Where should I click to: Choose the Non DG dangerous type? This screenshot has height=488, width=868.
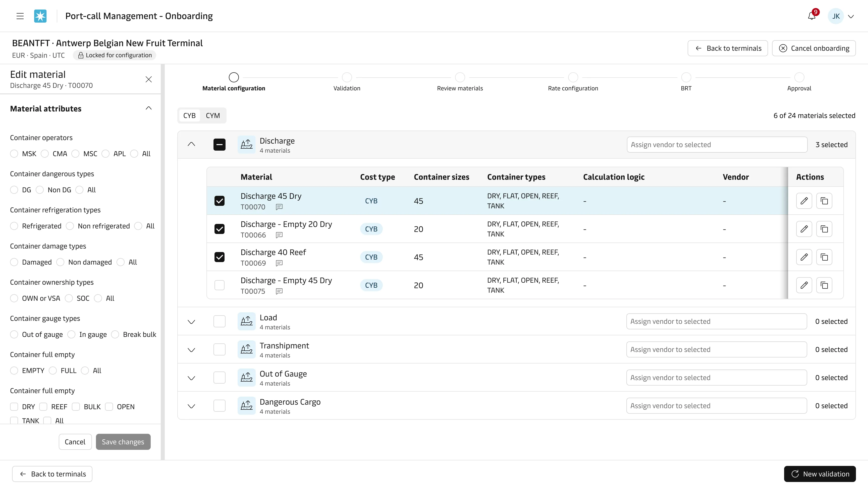[x=40, y=190]
